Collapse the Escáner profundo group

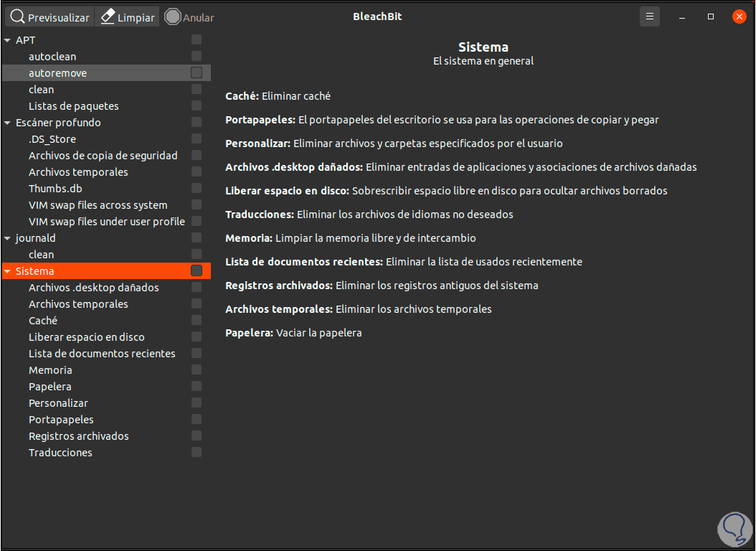8,123
